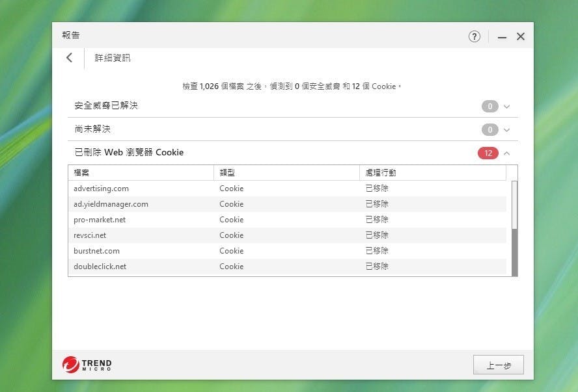The height and width of the screenshot is (392, 578).
Task: Select the pro-market.net row
Action: click(287, 220)
